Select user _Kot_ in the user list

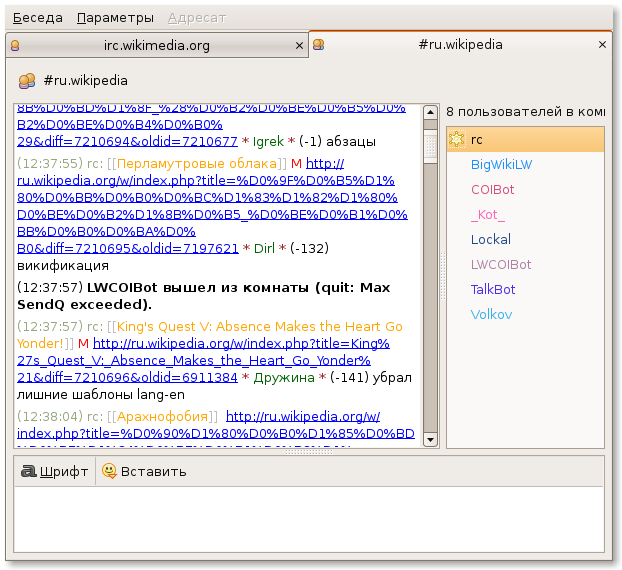point(525,214)
